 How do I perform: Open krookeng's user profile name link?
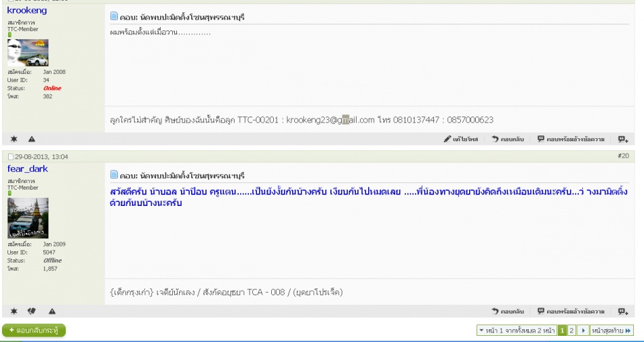[27, 11]
